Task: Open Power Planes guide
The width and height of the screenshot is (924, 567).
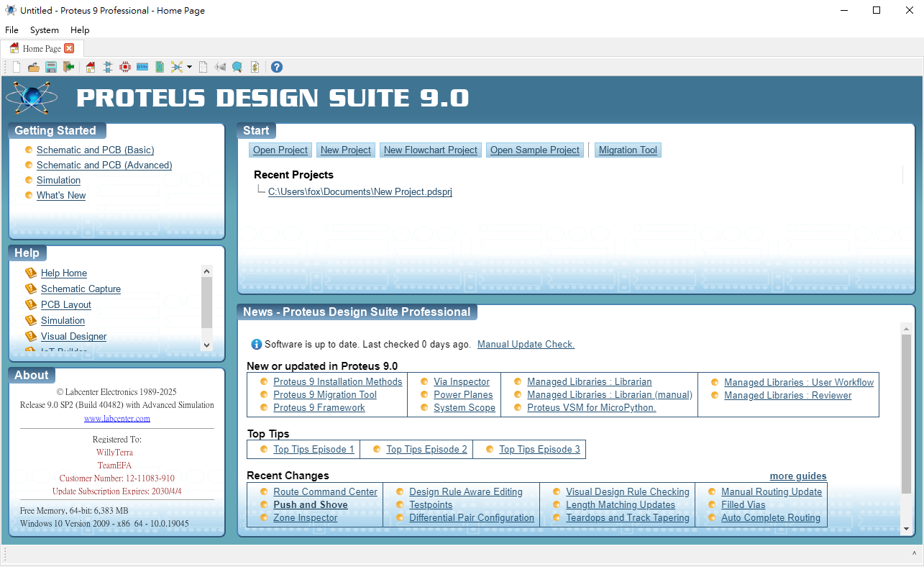Action: click(x=463, y=394)
